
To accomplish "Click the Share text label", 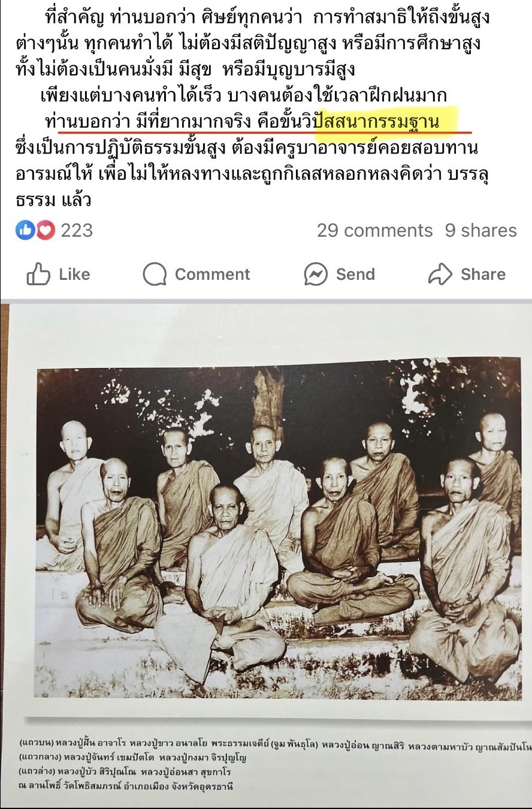I will click(x=483, y=274).
